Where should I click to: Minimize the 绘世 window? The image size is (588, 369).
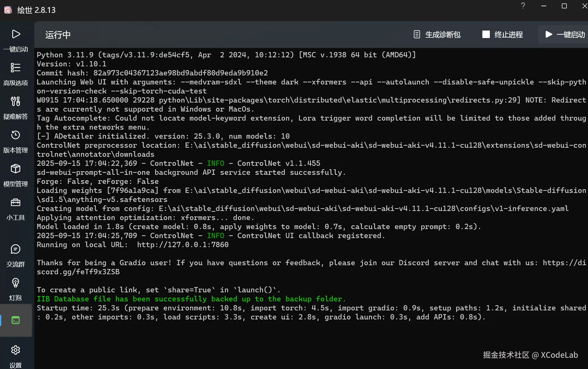(544, 6)
